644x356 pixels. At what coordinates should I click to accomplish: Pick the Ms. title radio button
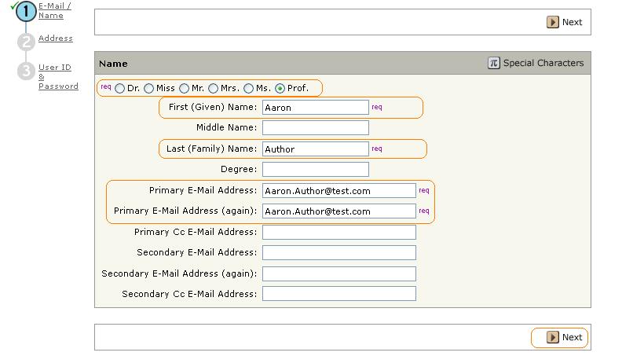tap(248, 89)
